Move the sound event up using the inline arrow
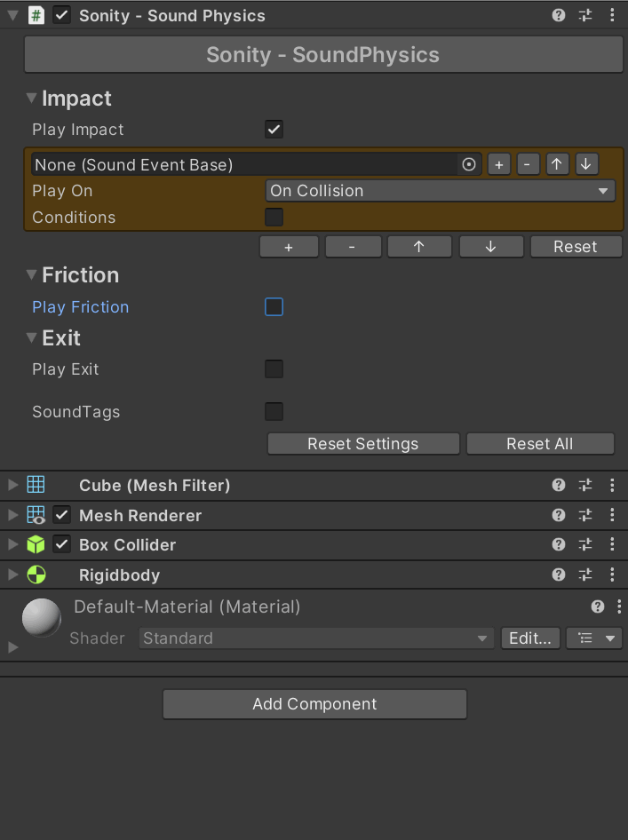Image resolution: width=628 pixels, height=840 pixels. click(556, 164)
